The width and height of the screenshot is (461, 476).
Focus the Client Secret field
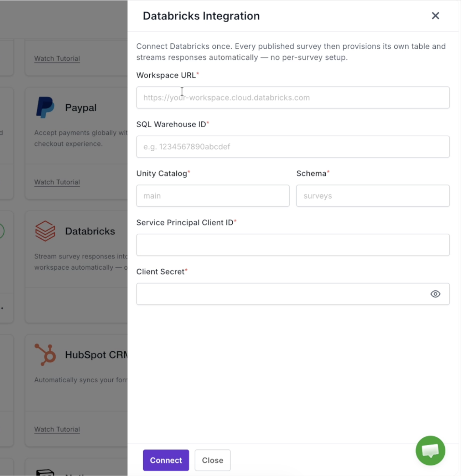click(293, 294)
